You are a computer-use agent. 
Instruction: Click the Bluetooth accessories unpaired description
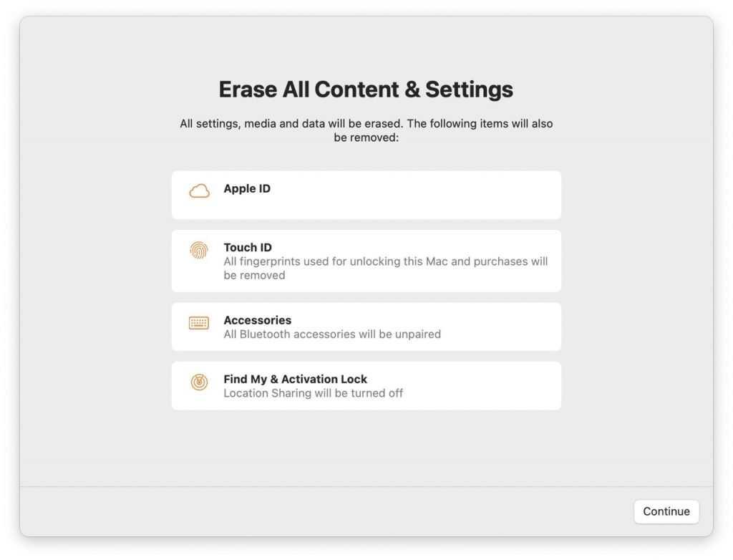pyautogui.click(x=332, y=334)
